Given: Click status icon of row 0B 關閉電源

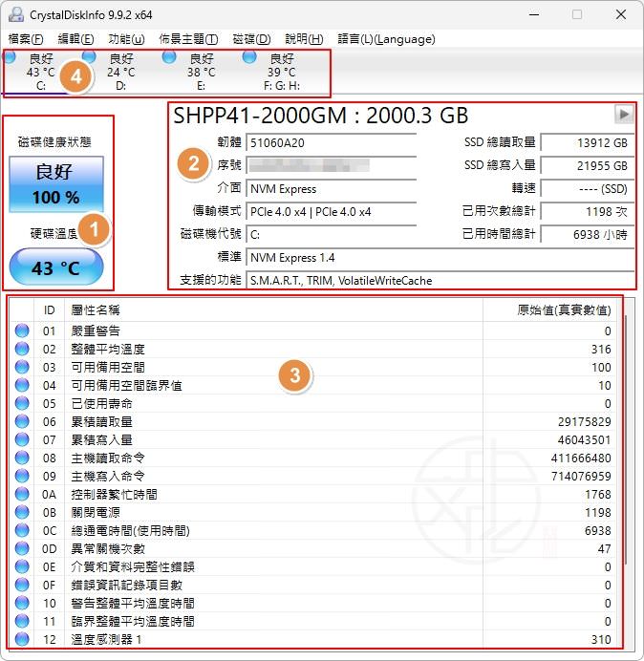Looking at the screenshot, I should pos(22,512).
